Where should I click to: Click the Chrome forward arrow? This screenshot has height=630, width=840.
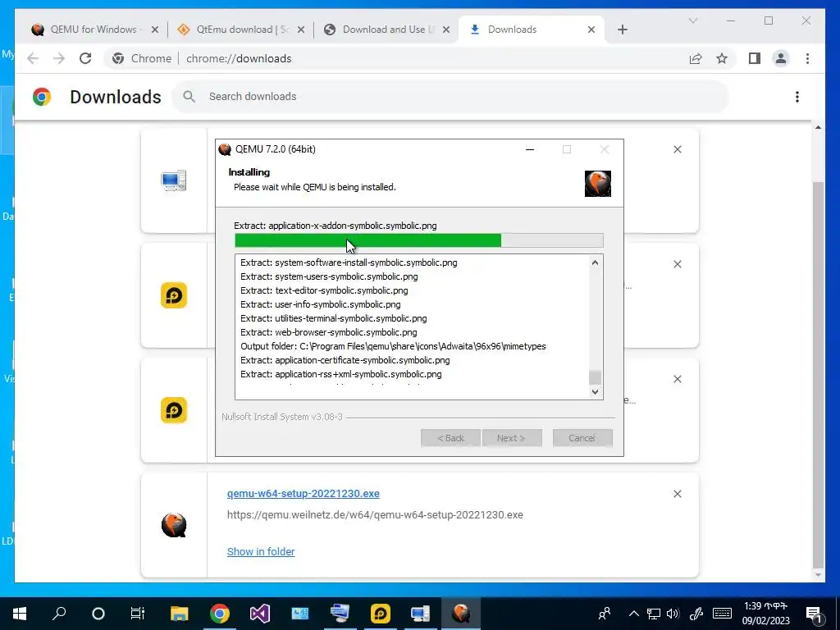(59, 58)
